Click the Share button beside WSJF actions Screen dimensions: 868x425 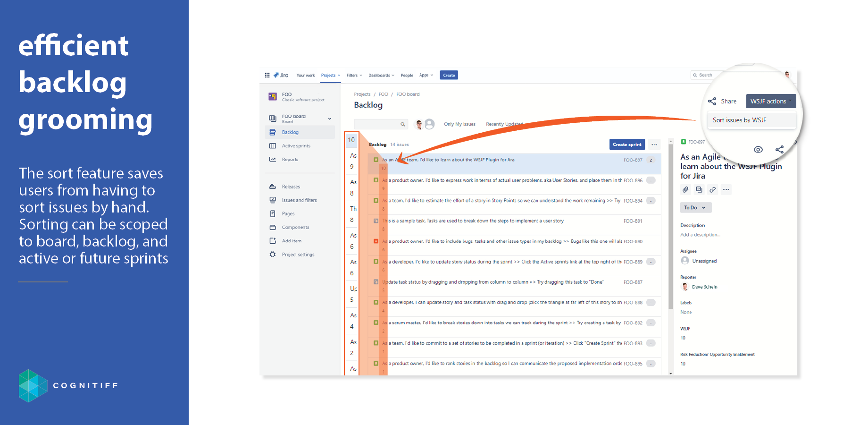click(x=722, y=101)
